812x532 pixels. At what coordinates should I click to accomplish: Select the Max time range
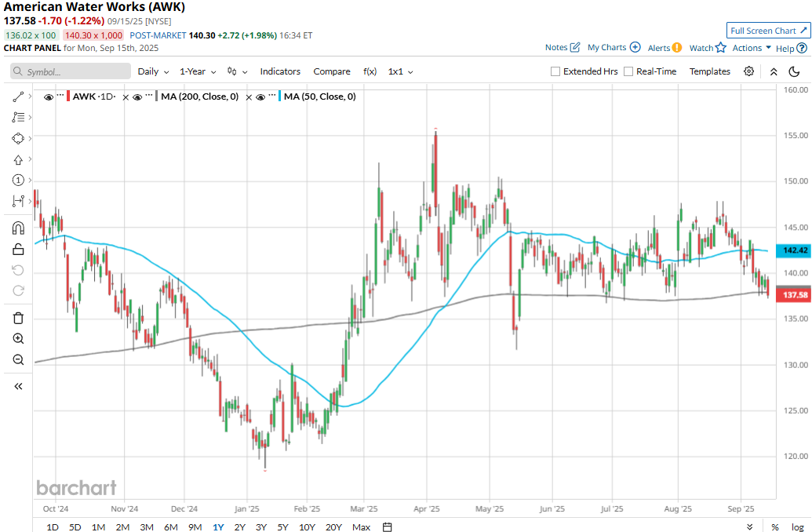click(x=362, y=527)
